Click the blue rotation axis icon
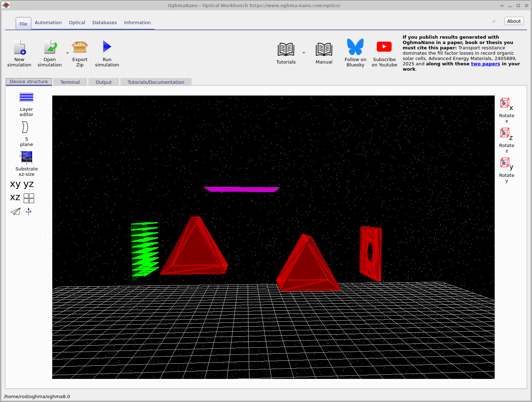The image size is (532, 402). (x=28, y=212)
